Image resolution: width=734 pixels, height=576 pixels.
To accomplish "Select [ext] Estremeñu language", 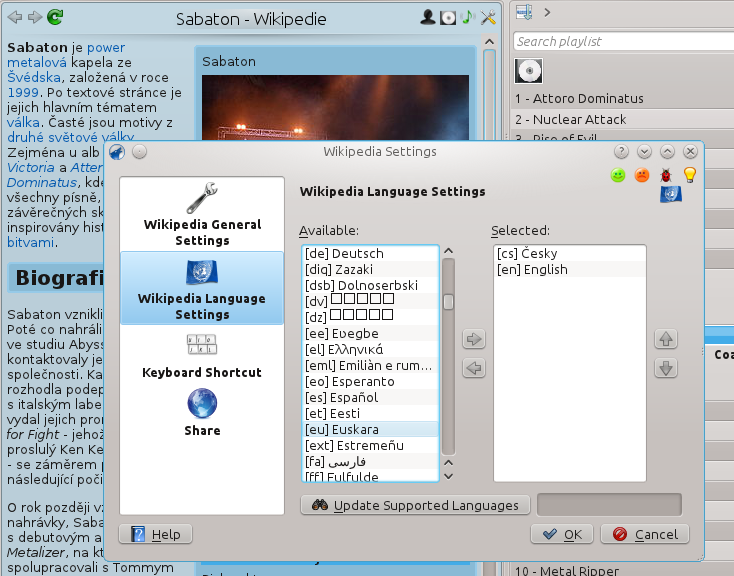I will click(370, 445).
